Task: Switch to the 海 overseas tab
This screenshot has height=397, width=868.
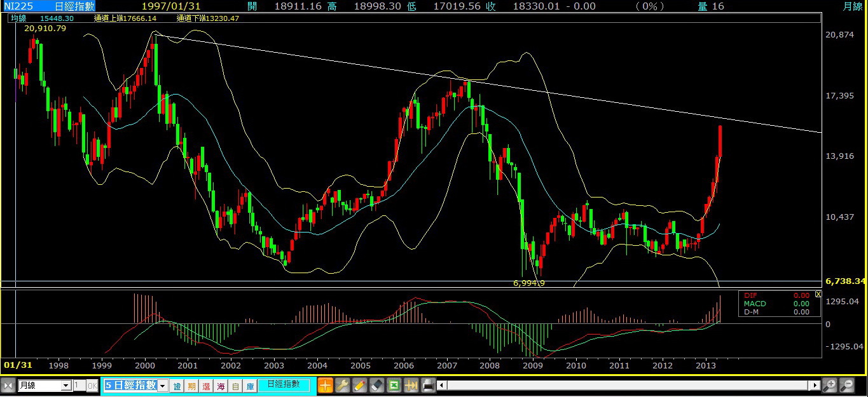Action: (x=221, y=386)
